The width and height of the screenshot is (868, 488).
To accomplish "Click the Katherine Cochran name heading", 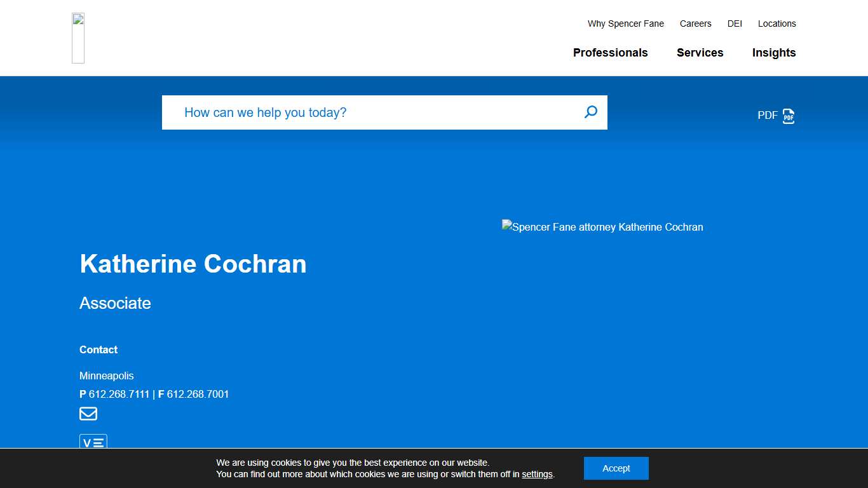I will click(193, 264).
